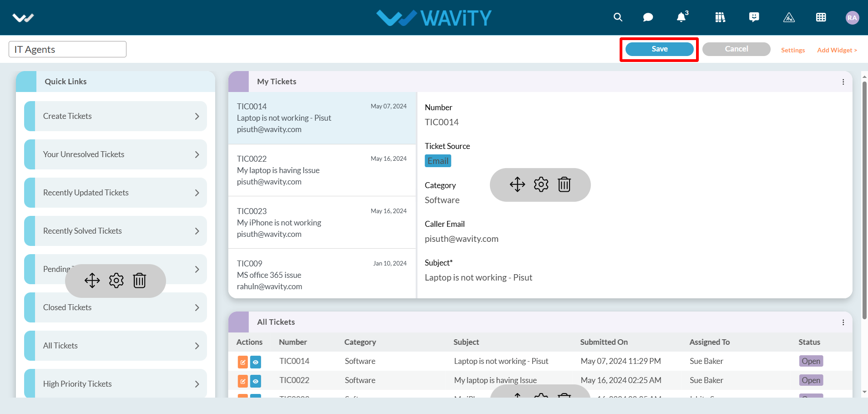Click 'May 07, 2024 11:29 PM' cell
Viewport: 868px width, 414px height.
tap(621, 361)
